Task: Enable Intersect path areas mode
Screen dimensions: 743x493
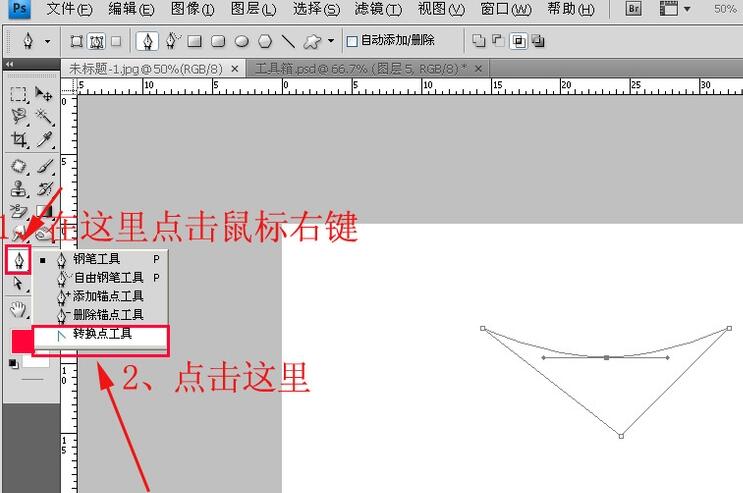Action: [x=518, y=41]
